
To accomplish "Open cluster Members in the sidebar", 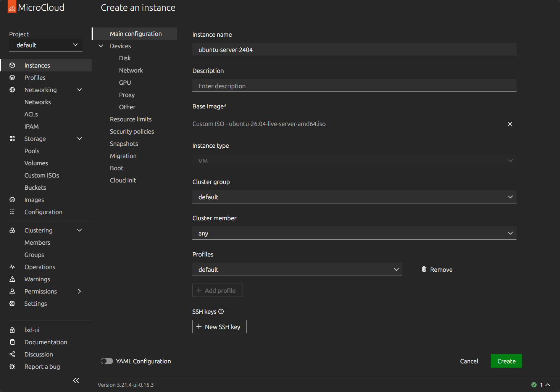I will 37,242.
